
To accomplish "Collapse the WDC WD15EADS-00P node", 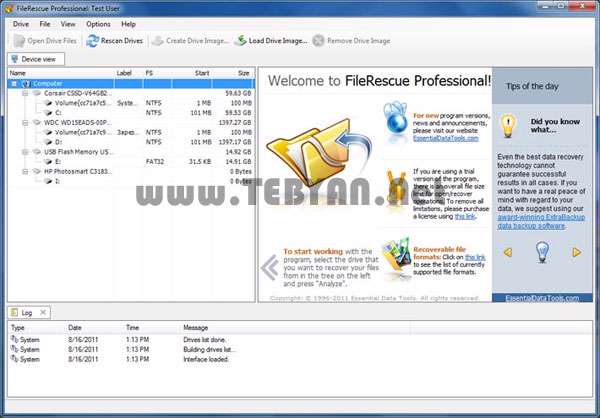I will click(x=25, y=122).
